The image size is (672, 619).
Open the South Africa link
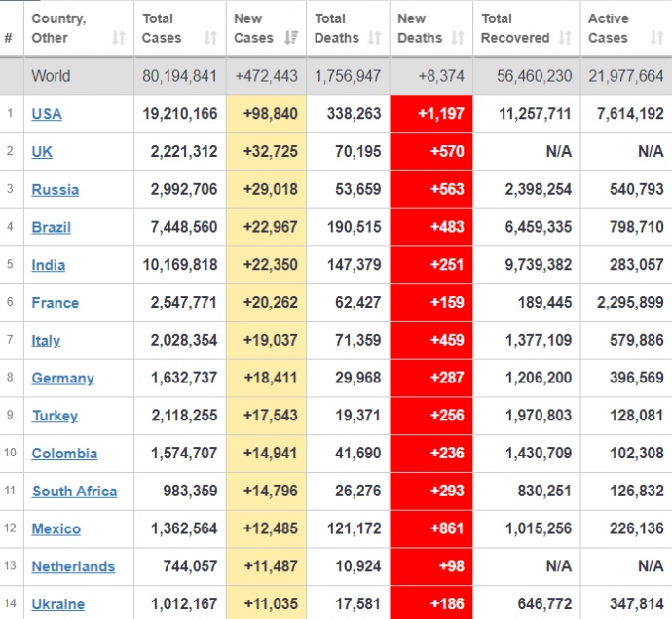[x=75, y=492]
